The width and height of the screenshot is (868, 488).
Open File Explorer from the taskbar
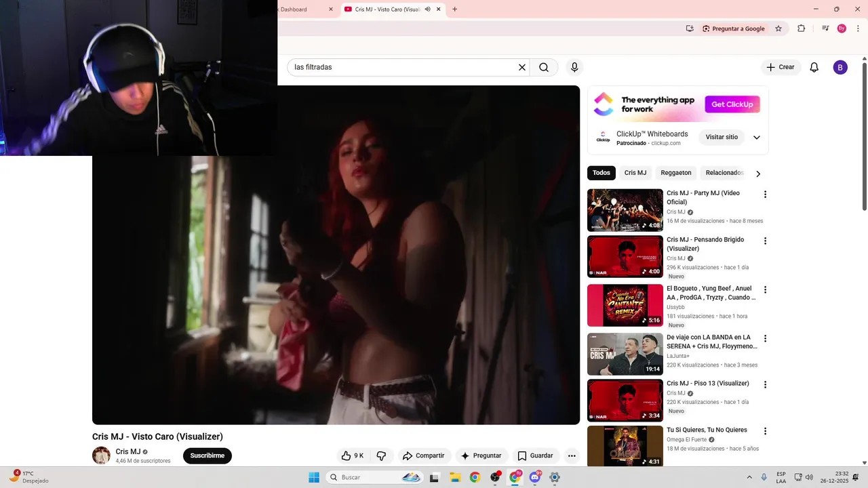455,477
